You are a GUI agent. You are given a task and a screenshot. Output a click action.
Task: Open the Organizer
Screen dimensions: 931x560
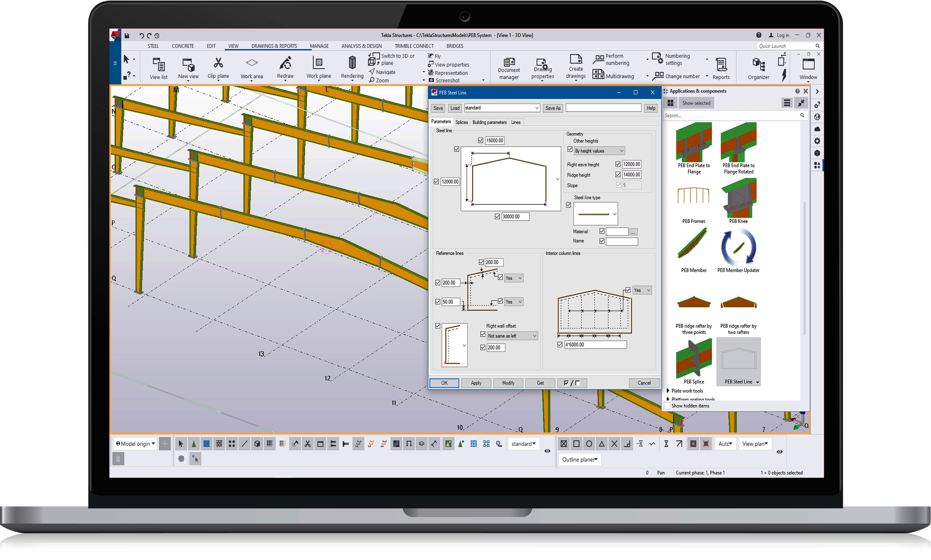(x=758, y=69)
